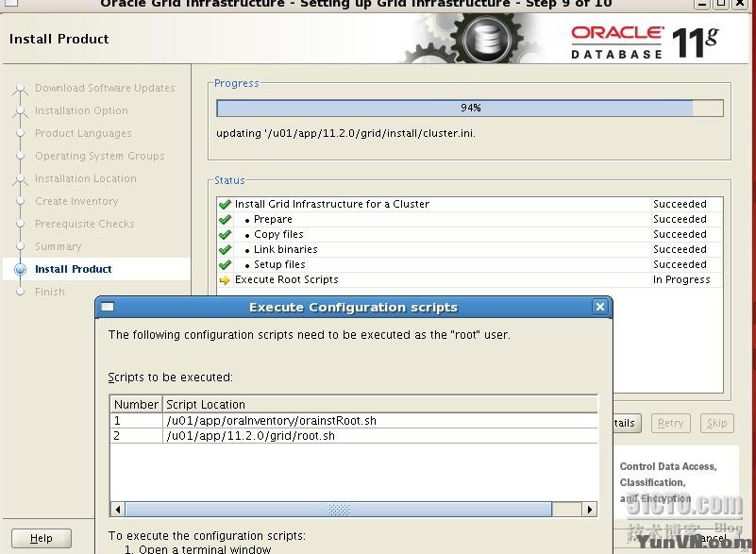
Task: Close the Execute Configuration scripts dialog
Action: (599, 307)
